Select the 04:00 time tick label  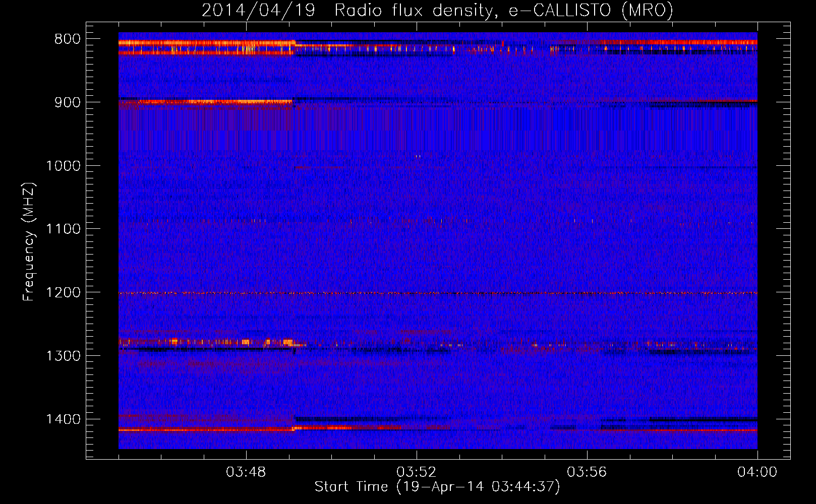coord(757,472)
